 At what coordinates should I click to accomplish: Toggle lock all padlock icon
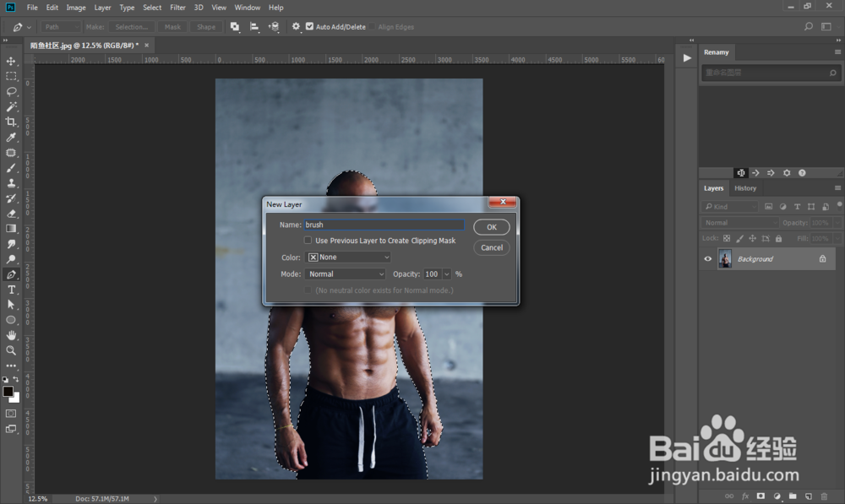[x=778, y=238]
